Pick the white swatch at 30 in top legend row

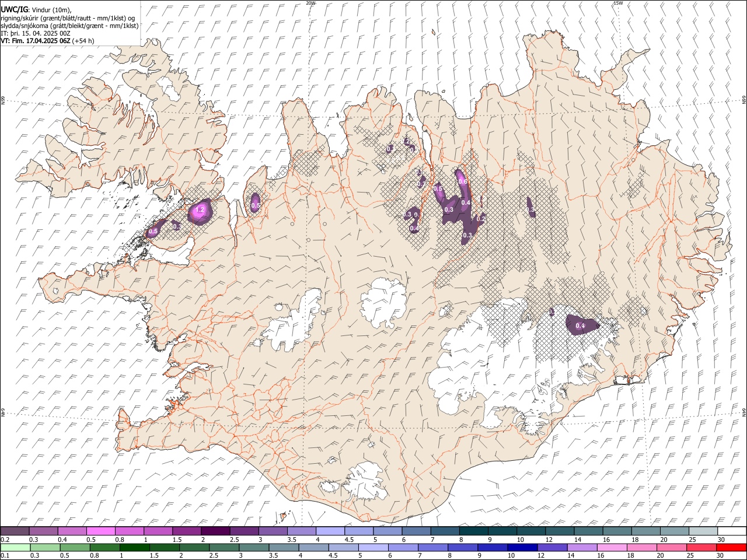pyautogui.click(x=732, y=531)
